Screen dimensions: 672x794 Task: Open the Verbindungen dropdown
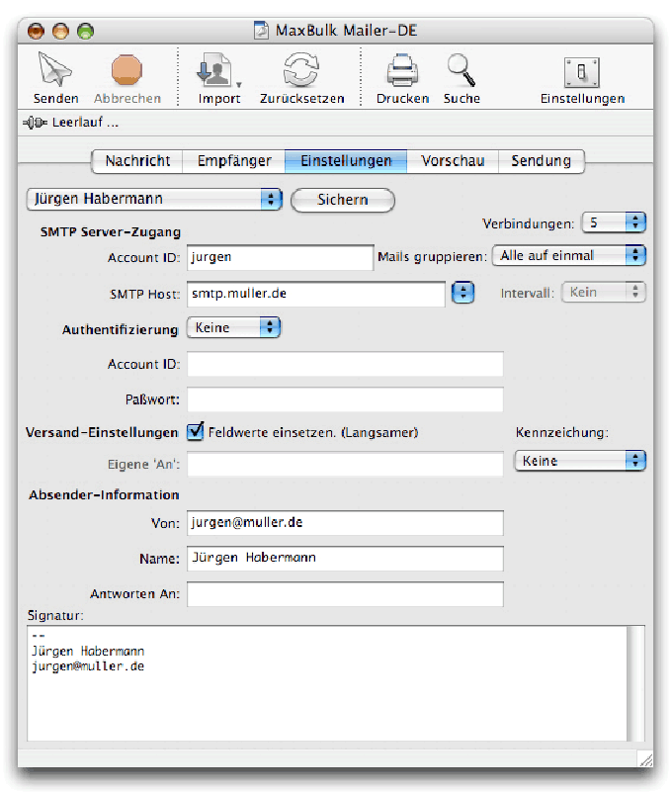tap(614, 222)
